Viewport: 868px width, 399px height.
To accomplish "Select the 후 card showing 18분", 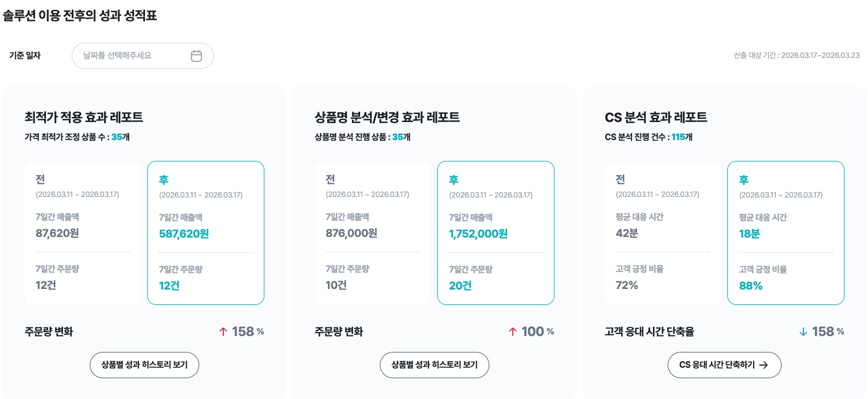I will [x=786, y=233].
